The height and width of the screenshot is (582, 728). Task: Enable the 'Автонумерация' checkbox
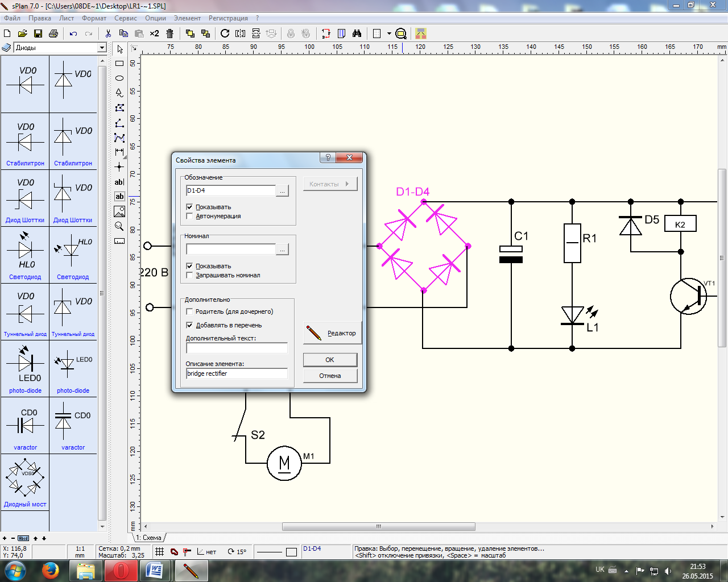click(189, 216)
